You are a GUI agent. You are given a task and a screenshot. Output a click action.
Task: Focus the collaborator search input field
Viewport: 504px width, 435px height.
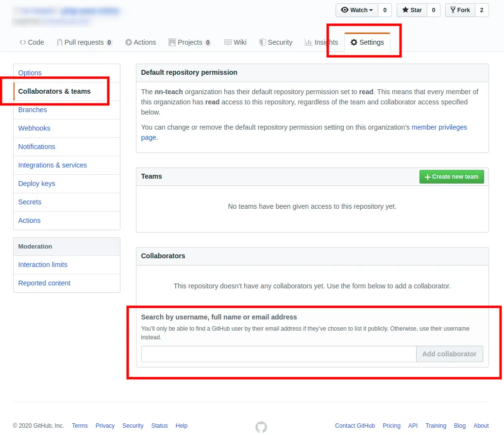(278, 354)
